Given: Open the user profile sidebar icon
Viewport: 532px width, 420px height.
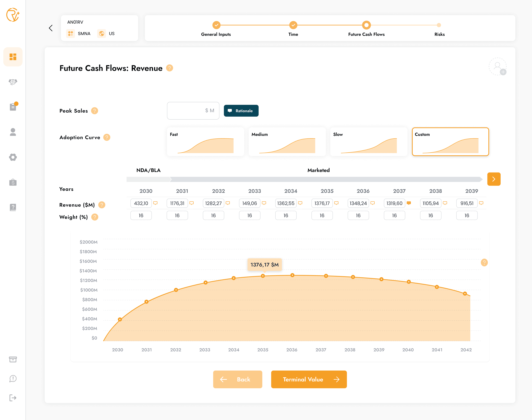Looking at the screenshot, I should pyautogui.click(x=13, y=132).
